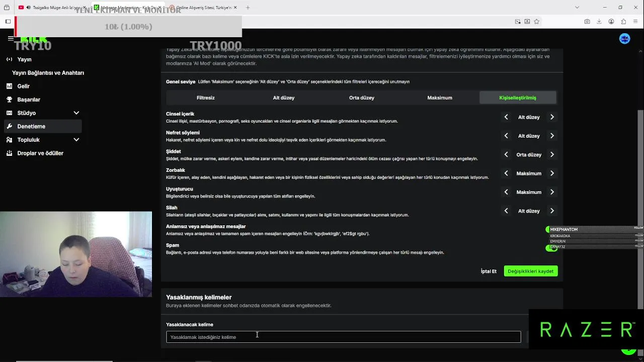This screenshot has width=644, height=362.
Task: Lower the Şiddet level with left arrow
Action: pyautogui.click(x=506, y=155)
